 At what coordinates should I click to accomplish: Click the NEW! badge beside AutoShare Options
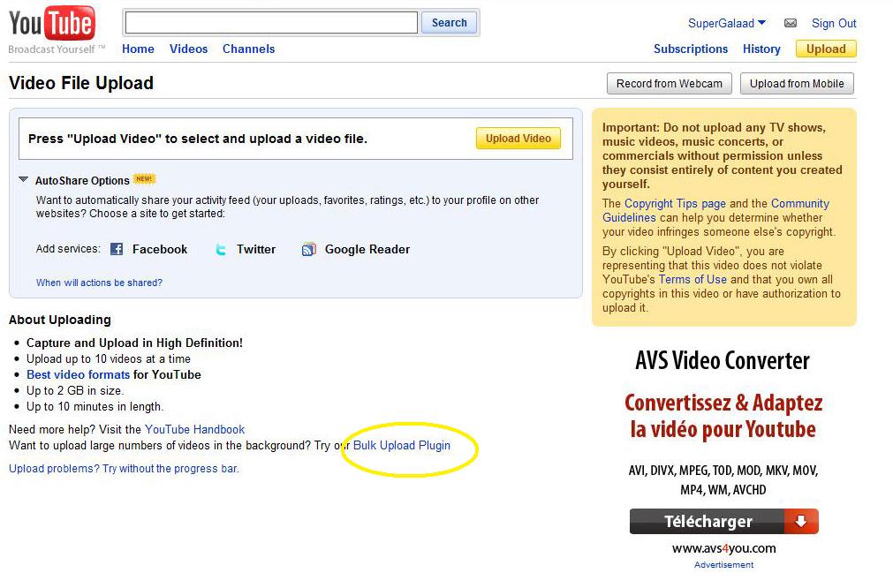143,178
